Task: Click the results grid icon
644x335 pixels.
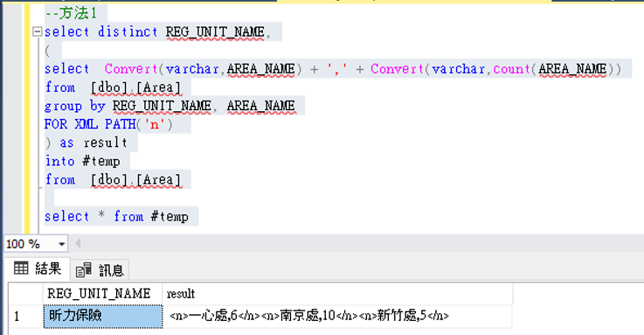Action: 21,269
